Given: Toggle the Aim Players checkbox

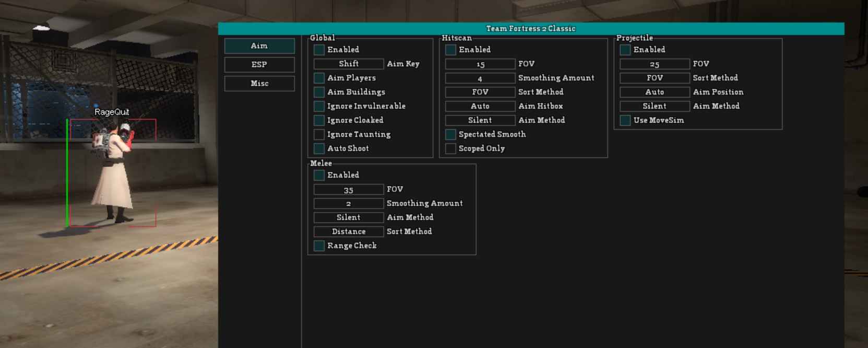Looking at the screenshot, I should pyautogui.click(x=319, y=78).
